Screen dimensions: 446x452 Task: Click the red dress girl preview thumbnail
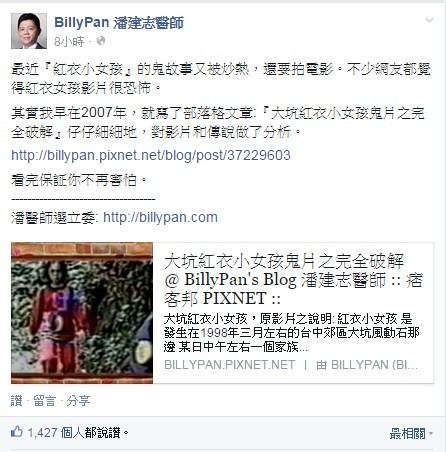(82, 313)
